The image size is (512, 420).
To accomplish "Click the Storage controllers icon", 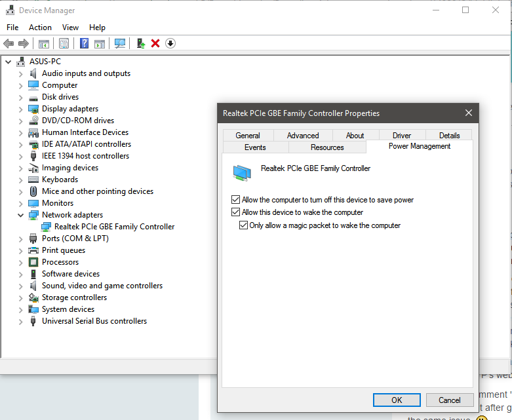I will (33, 297).
